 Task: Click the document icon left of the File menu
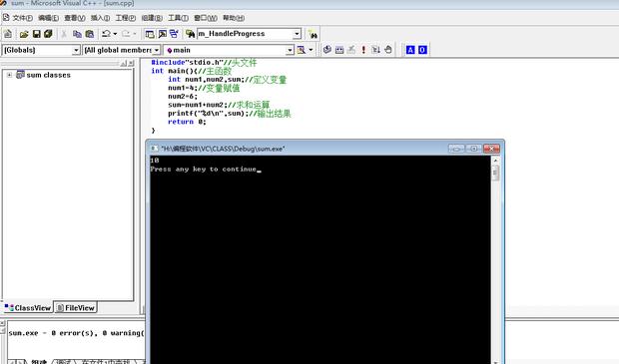(6, 18)
